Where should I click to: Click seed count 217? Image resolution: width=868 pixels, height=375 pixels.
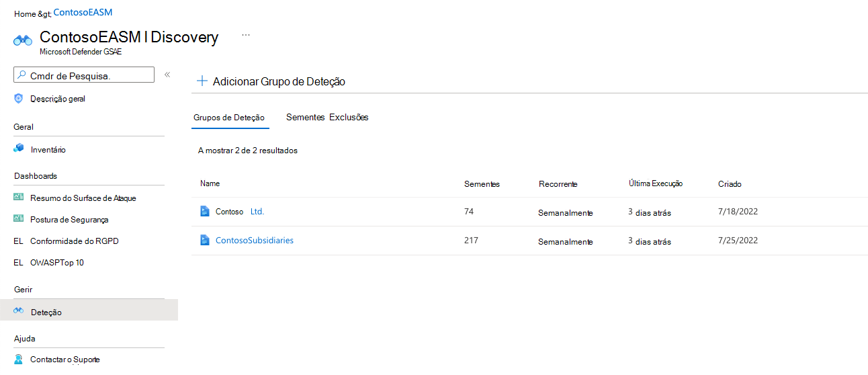[x=471, y=241]
